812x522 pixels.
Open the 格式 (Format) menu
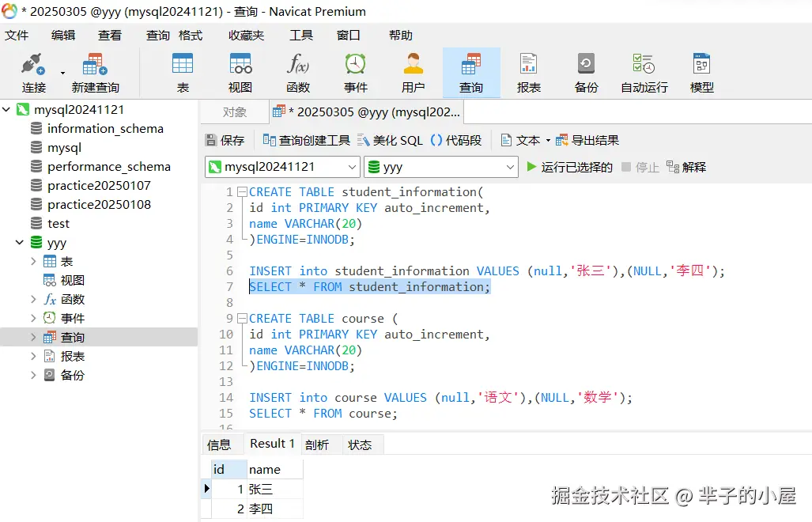(x=191, y=36)
